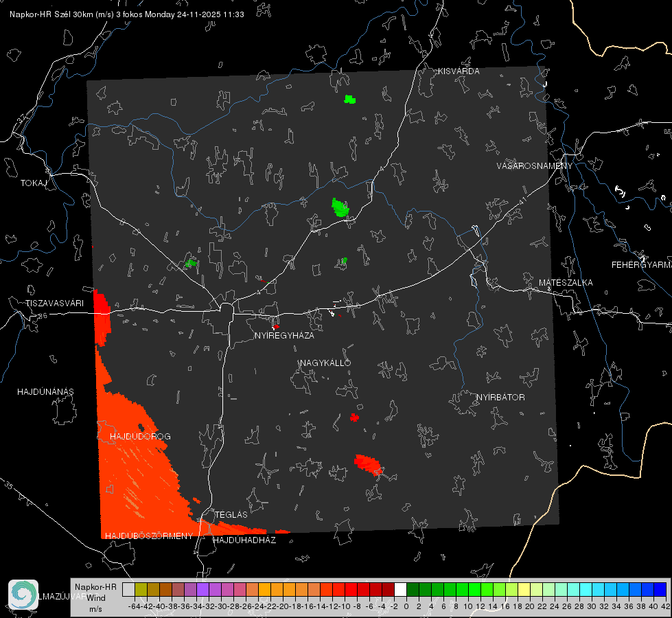Click the NYÍRBÁTOR town label
The height and width of the screenshot is (618, 672).
(x=500, y=397)
